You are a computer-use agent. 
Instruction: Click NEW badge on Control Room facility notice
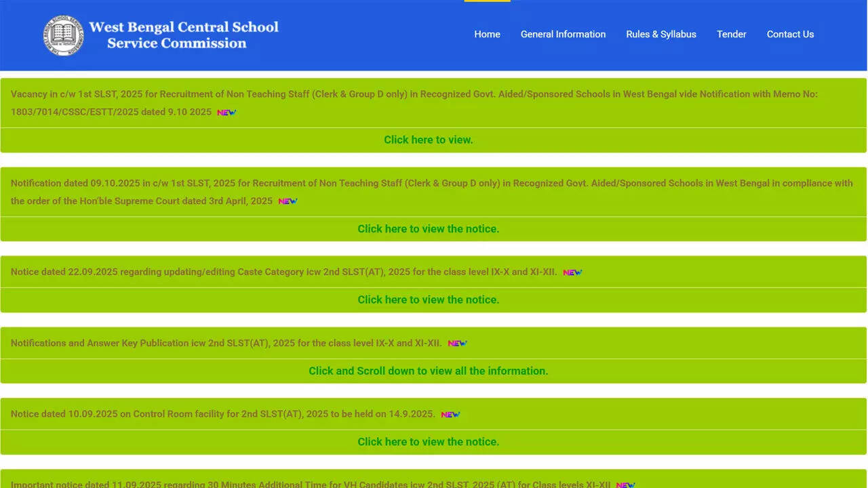click(450, 415)
